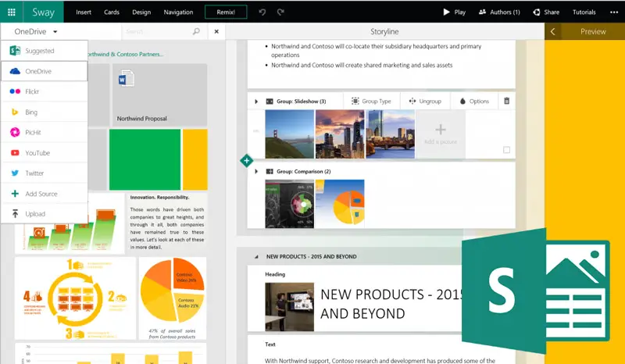The height and width of the screenshot is (364, 625).
Task: Click the Sway logo
Action: point(43,12)
